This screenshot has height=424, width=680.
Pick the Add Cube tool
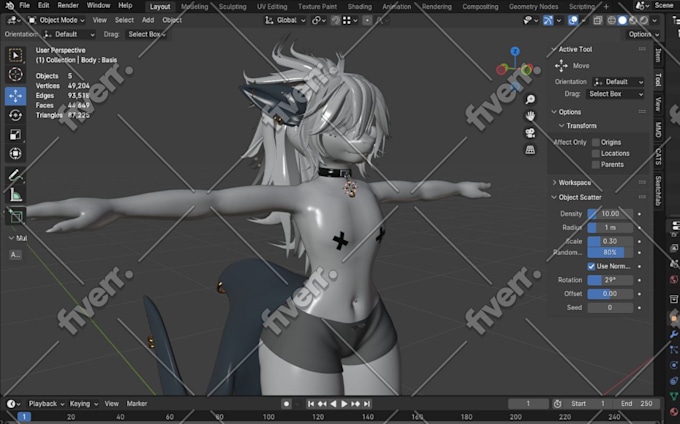pyautogui.click(x=16, y=216)
